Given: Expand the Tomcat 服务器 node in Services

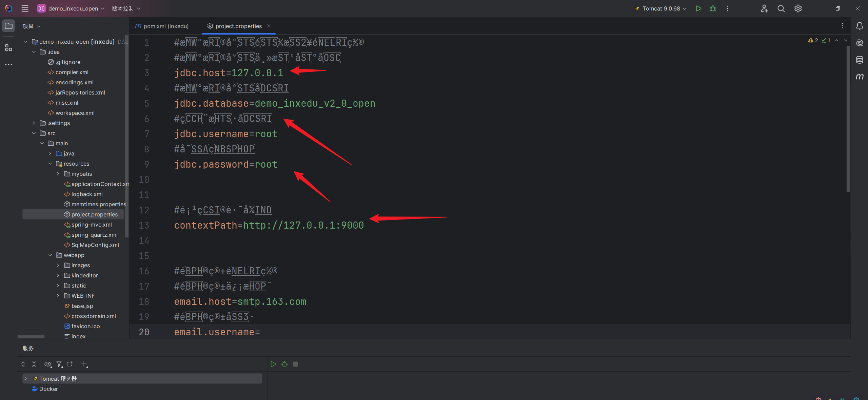Looking at the screenshot, I should coord(25,379).
